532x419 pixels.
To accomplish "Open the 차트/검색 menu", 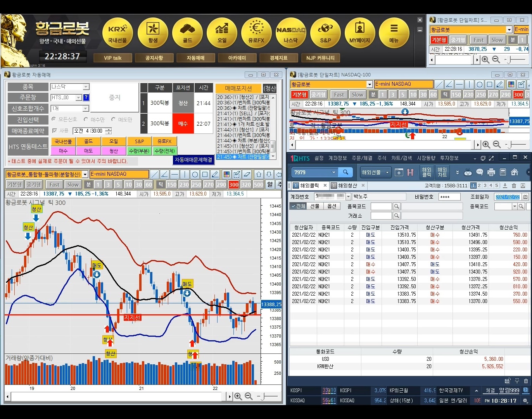I will coord(401,158).
